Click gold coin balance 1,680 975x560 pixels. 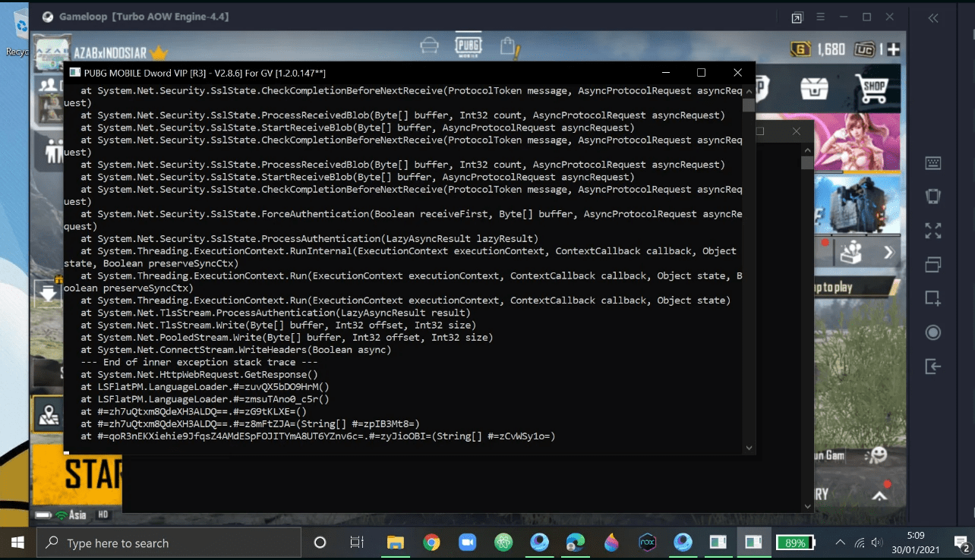pos(818,49)
